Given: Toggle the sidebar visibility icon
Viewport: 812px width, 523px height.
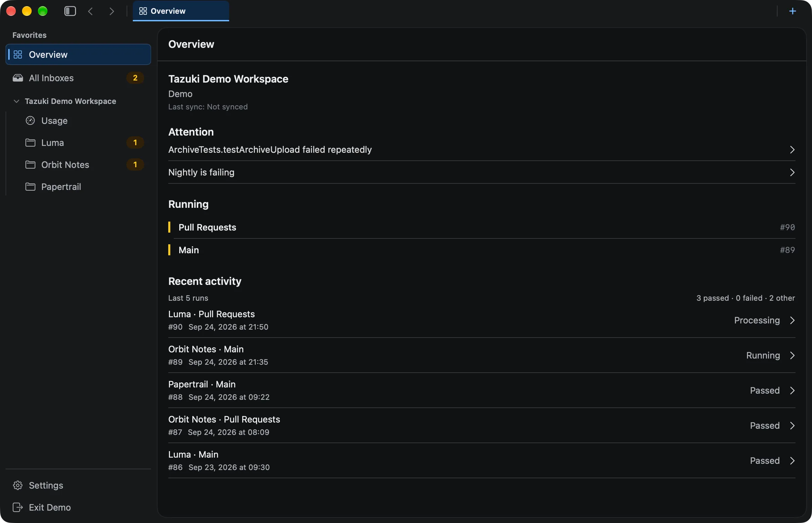Looking at the screenshot, I should tap(70, 11).
